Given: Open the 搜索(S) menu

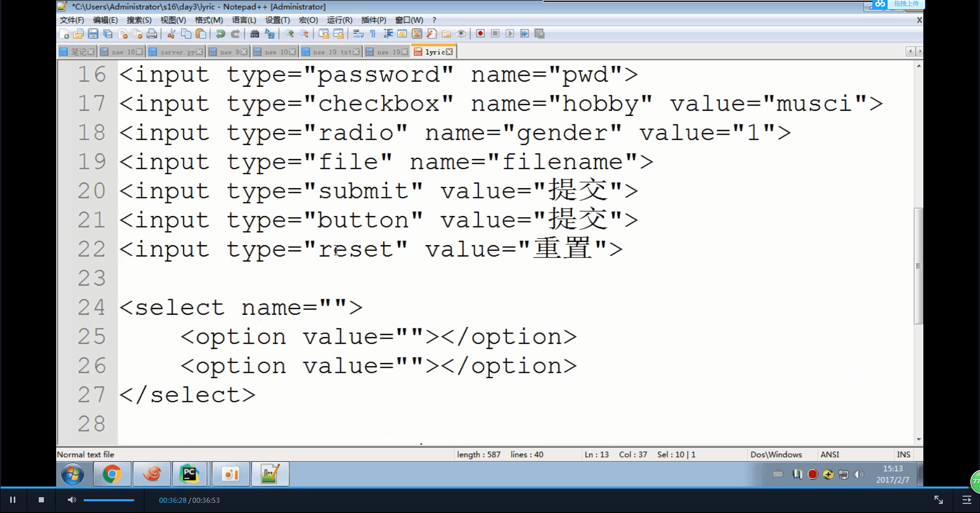Looking at the screenshot, I should pyautogui.click(x=139, y=20).
